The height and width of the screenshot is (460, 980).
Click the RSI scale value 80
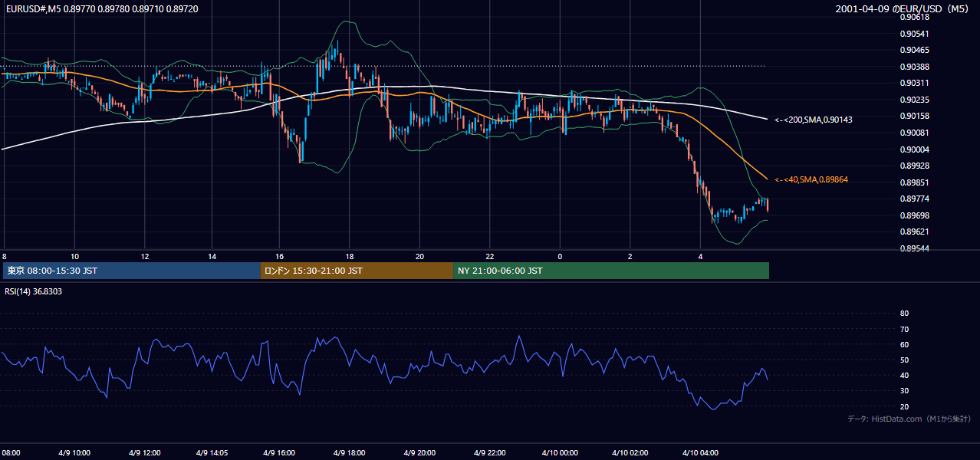click(x=904, y=314)
